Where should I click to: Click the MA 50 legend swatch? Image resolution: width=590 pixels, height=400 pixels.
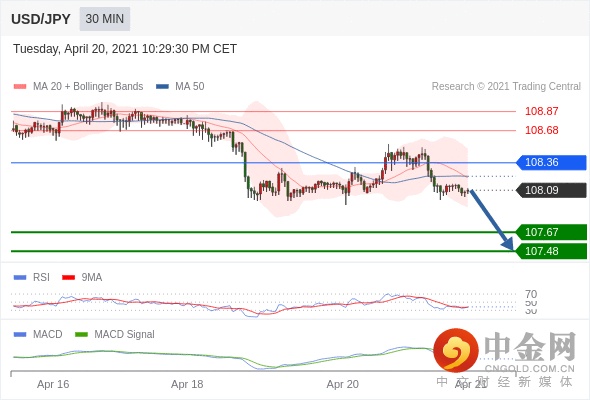pyautogui.click(x=162, y=87)
